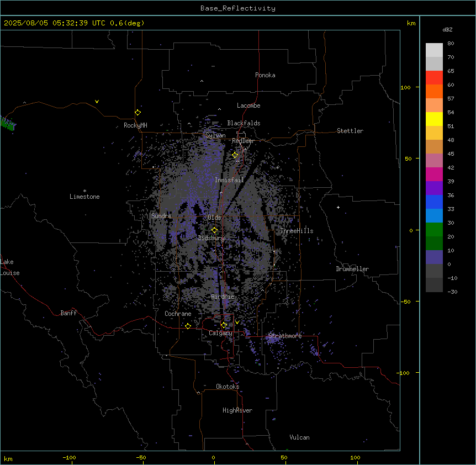The height and width of the screenshot is (465, 476).
Task: Click the km unit label beside the timestamp bar
Action: 411,23
